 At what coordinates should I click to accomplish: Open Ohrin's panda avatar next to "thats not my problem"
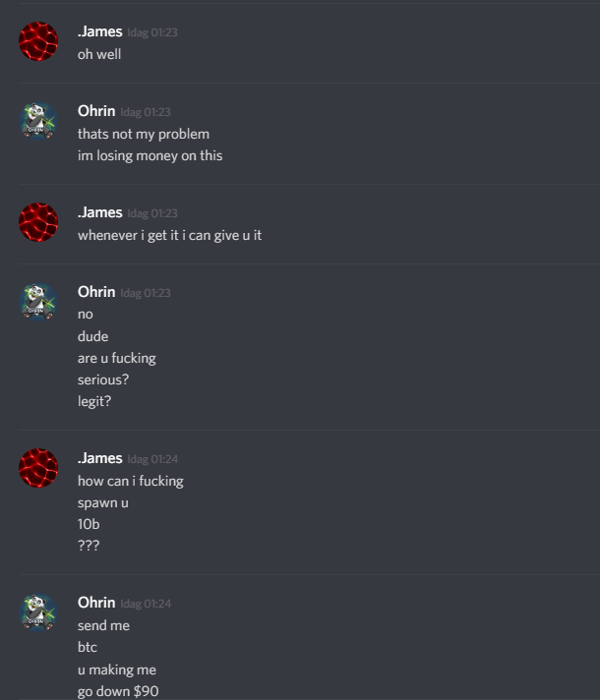point(38,121)
